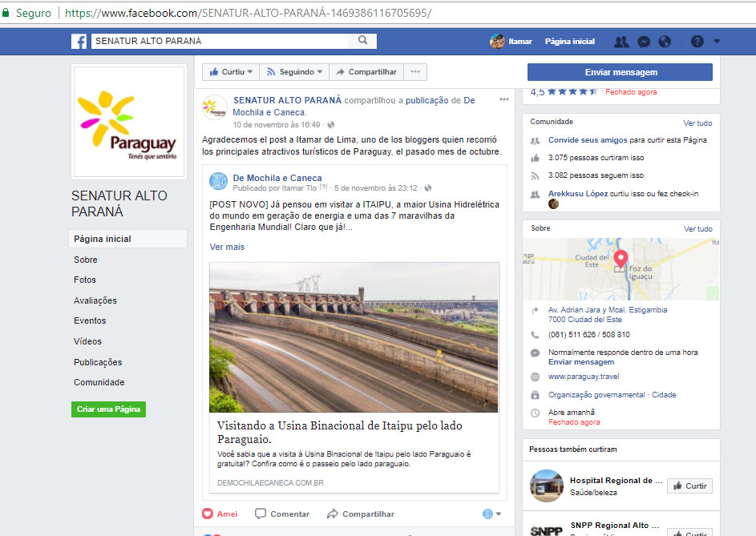The image size is (756, 536).
Task: Click the Enviar mensagem button
Action: [x=620, y=72]
